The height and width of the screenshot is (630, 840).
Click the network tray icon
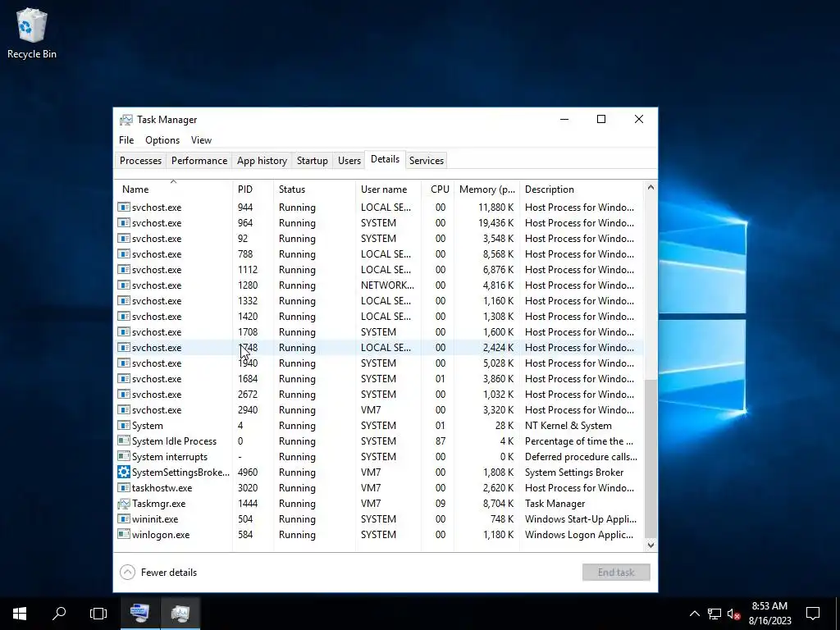click(x=714, y=614)
